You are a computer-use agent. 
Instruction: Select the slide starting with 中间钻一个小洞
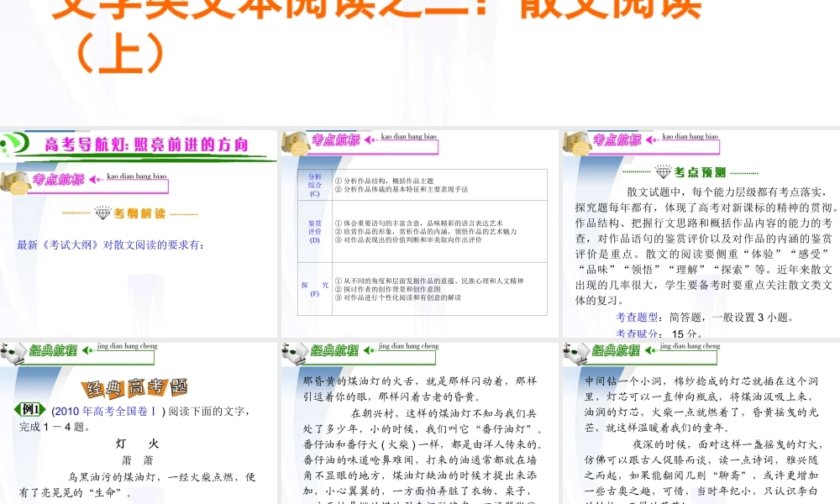tap(701, 423)
